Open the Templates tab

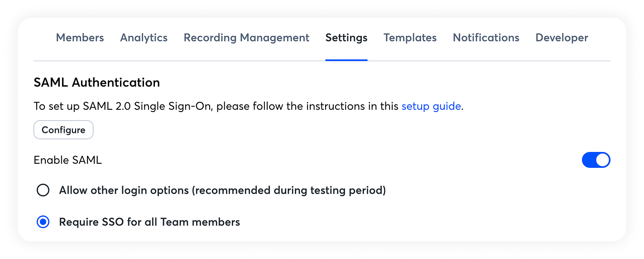click(x=410, y=38)
